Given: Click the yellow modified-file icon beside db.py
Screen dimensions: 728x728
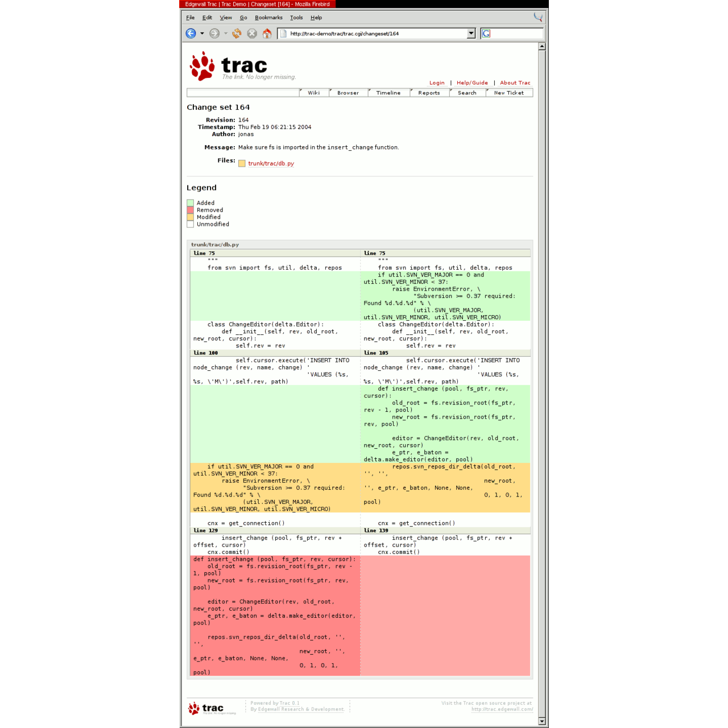Looking at the screenshot, I should pos(242,163).
